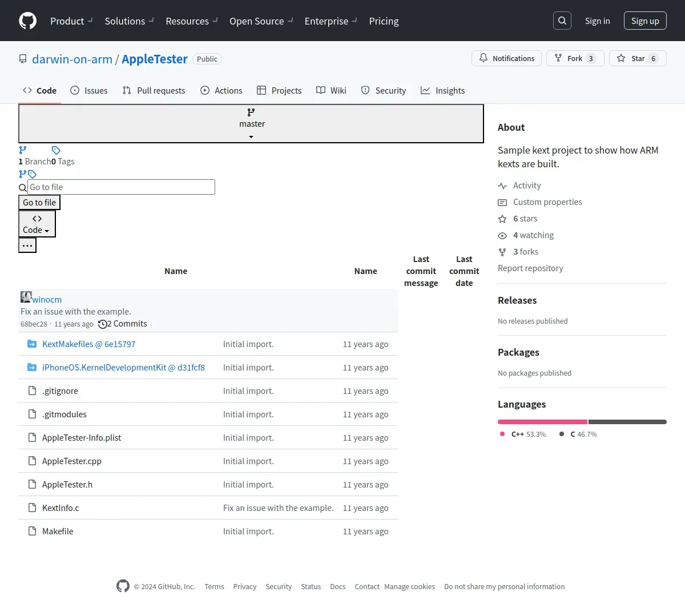Click the C language color dot

(562, 434)
